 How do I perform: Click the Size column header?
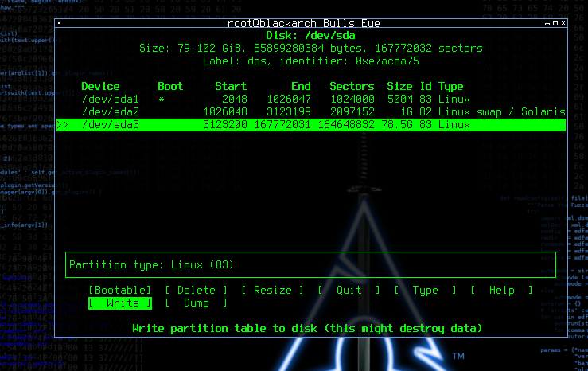(399, 86)
